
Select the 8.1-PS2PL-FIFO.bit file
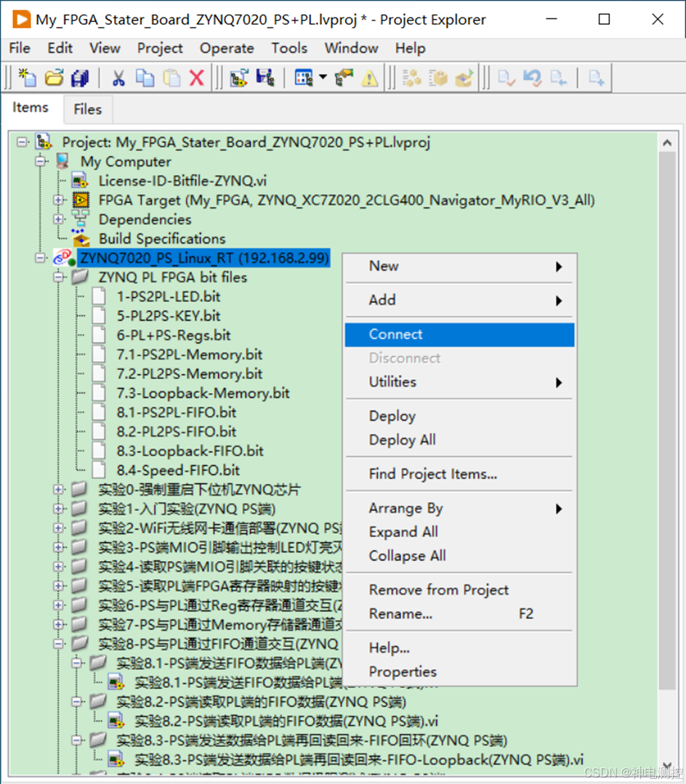tap(176, 412)
